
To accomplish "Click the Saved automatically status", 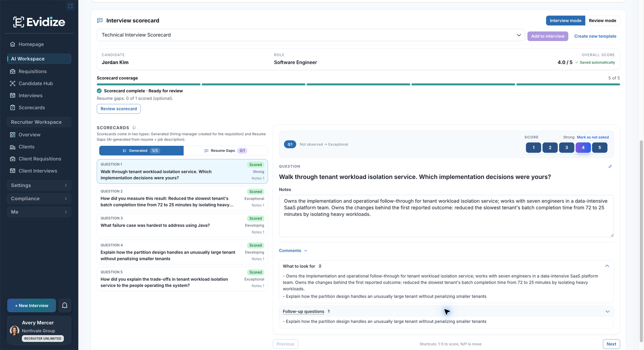I will pyautogui.click(x=595, y=63).
